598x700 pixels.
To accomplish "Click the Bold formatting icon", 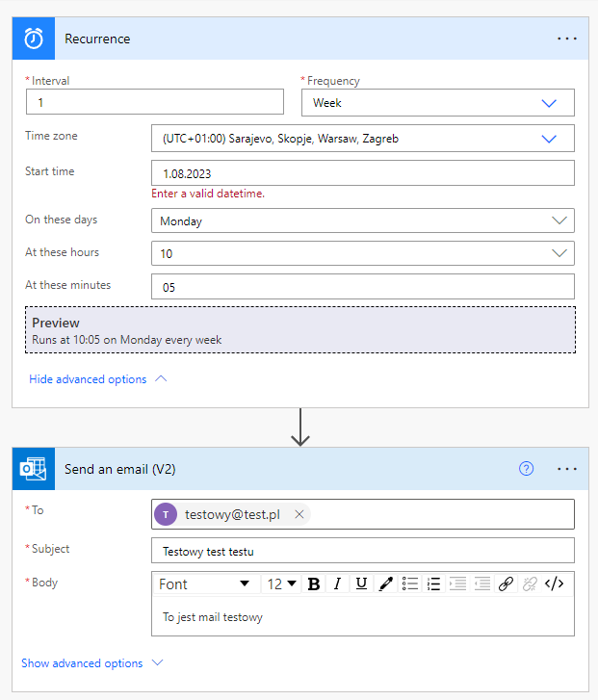I will click(x=313, y=583).
